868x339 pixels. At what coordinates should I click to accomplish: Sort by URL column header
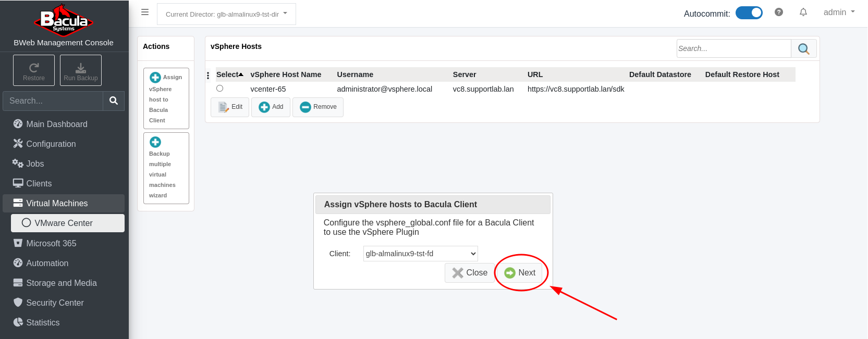(x=535, y=74)
